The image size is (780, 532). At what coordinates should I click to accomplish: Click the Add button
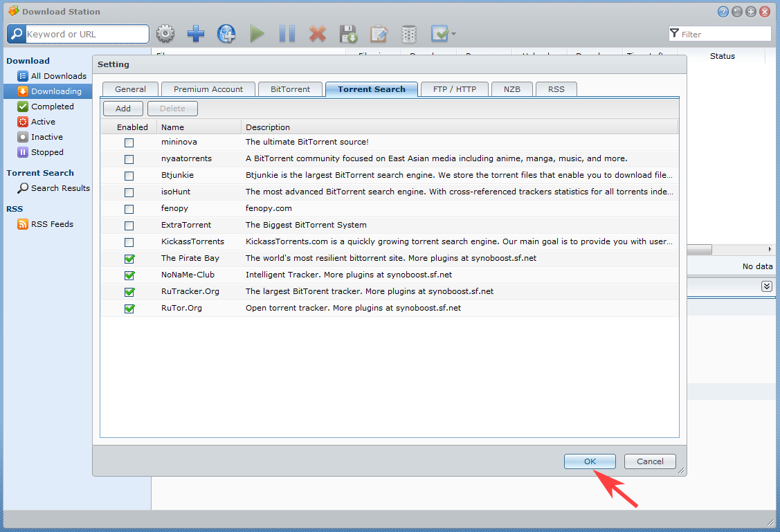coord(123,109)
